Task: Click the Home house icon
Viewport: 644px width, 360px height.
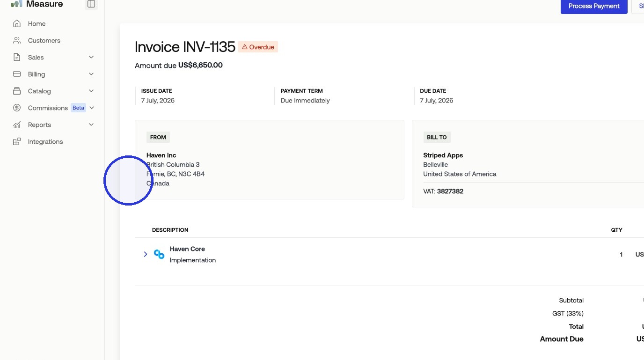Action: click(17, 23)
